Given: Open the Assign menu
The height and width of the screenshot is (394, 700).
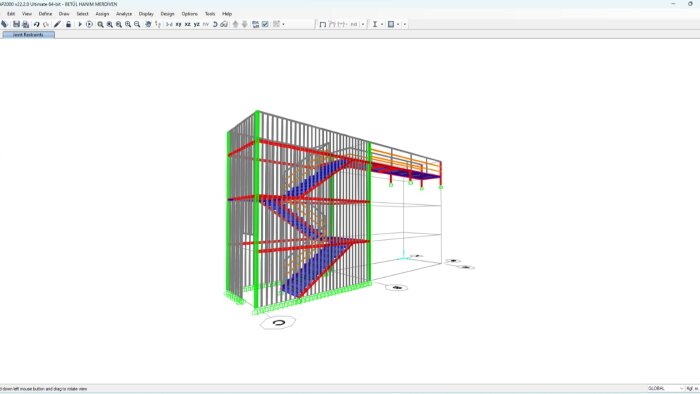Looking at the screenshot, I should [102, 14].
